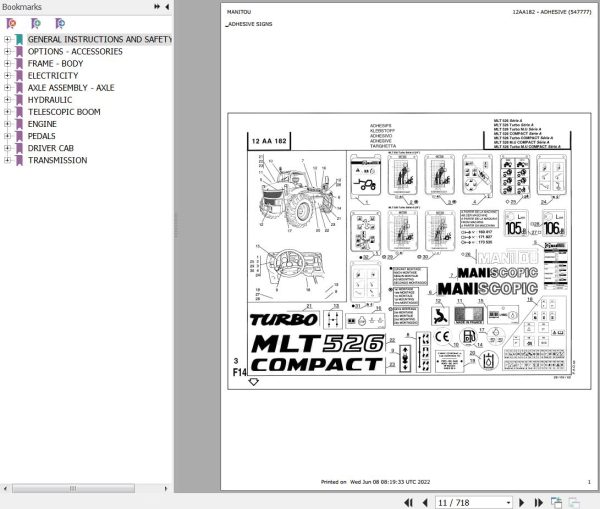Click the Printed on date footer text

[x=375, y=482]
